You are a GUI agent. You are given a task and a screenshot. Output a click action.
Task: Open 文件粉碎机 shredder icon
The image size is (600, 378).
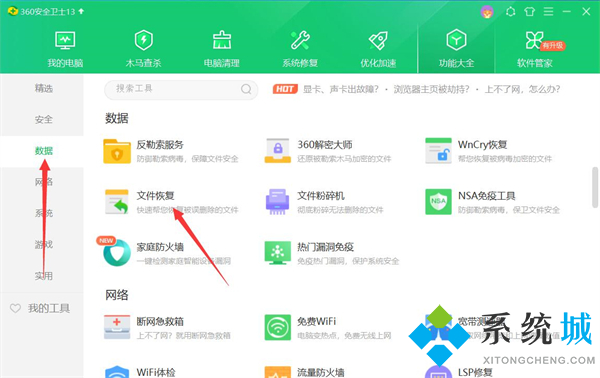[x=277, y=202]
